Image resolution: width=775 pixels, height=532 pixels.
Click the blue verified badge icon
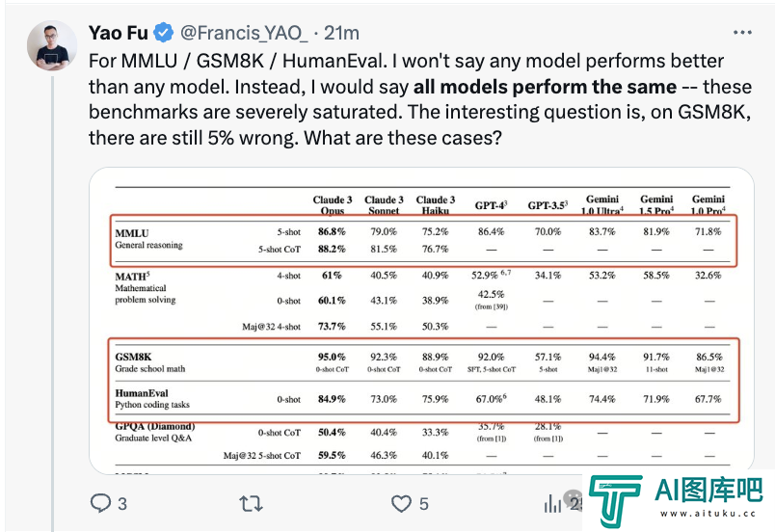[164, 33]
